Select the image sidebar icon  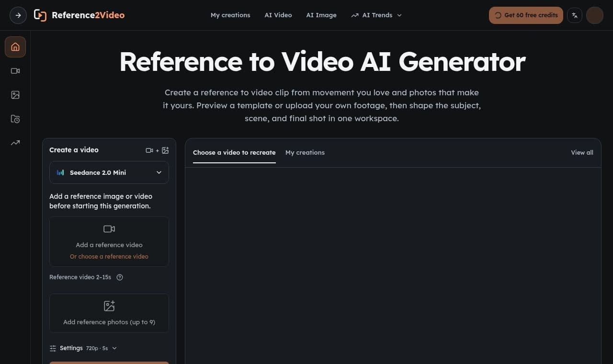pyautogui.click(x=15, y=95)
